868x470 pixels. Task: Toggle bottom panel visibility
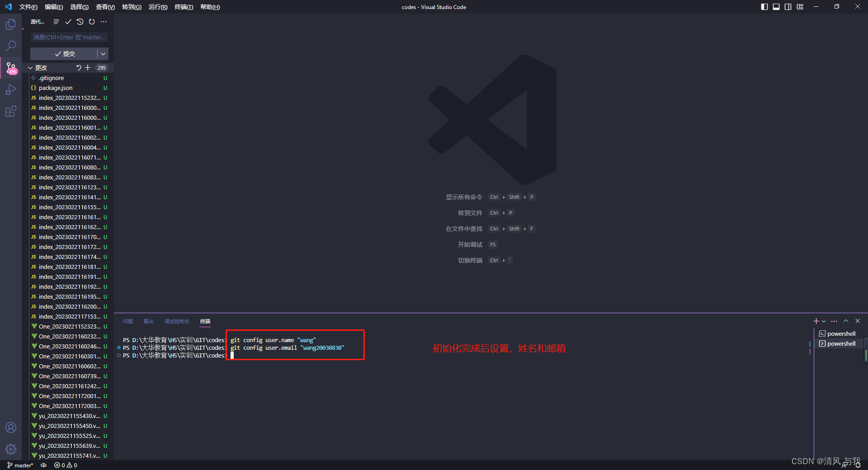[776, 7]
